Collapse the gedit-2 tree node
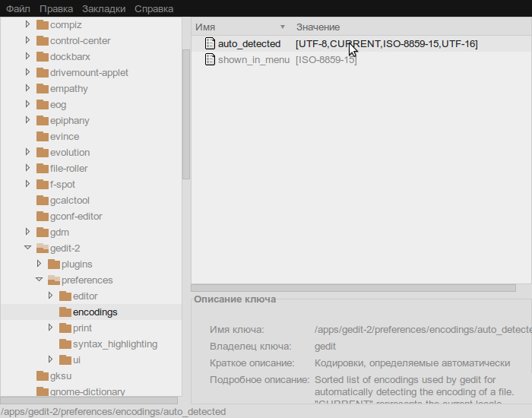This screenshot has height=418, width=532. click(28, 248)
